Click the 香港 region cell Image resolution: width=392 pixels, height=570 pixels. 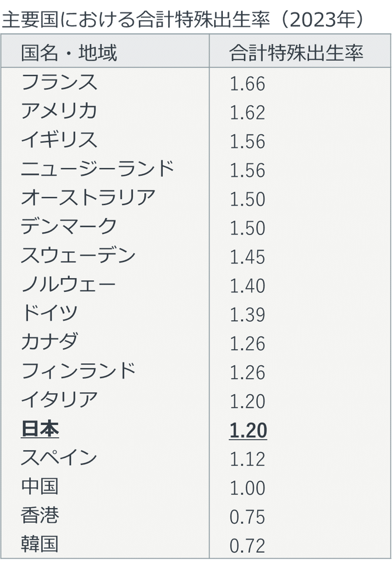coord(40,515)
